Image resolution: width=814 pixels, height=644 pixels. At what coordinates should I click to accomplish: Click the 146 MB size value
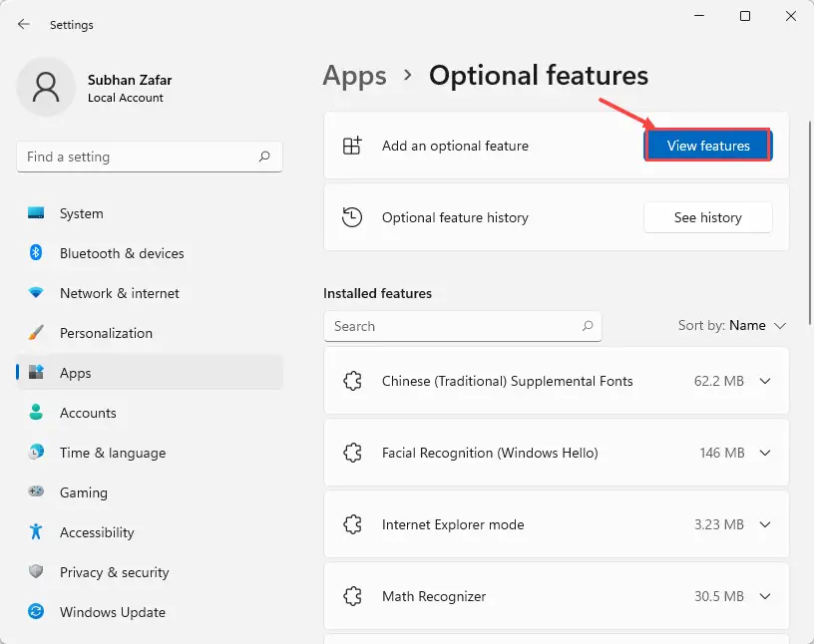[722, 453]
